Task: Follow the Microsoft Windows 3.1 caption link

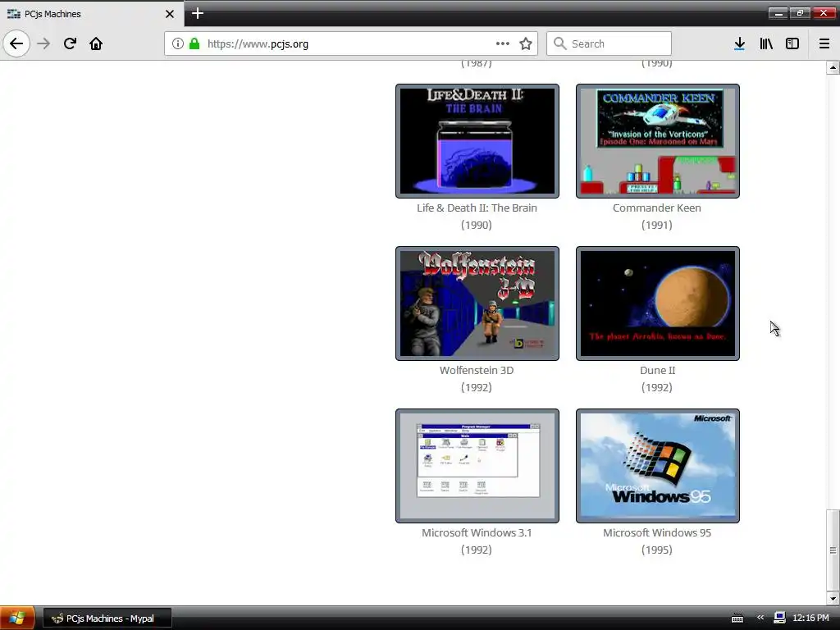Action: (477, 532)
